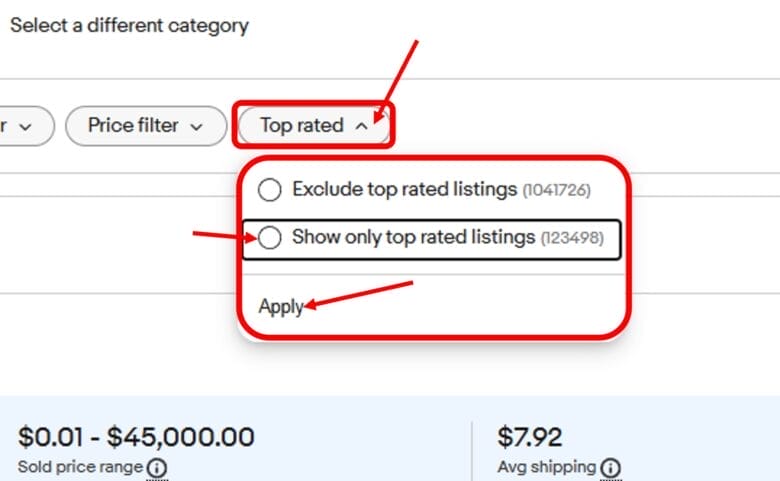Collapse the Top rated dropdown
The height and width of the screenshot is (481, 780).
[x=314, y=126]
